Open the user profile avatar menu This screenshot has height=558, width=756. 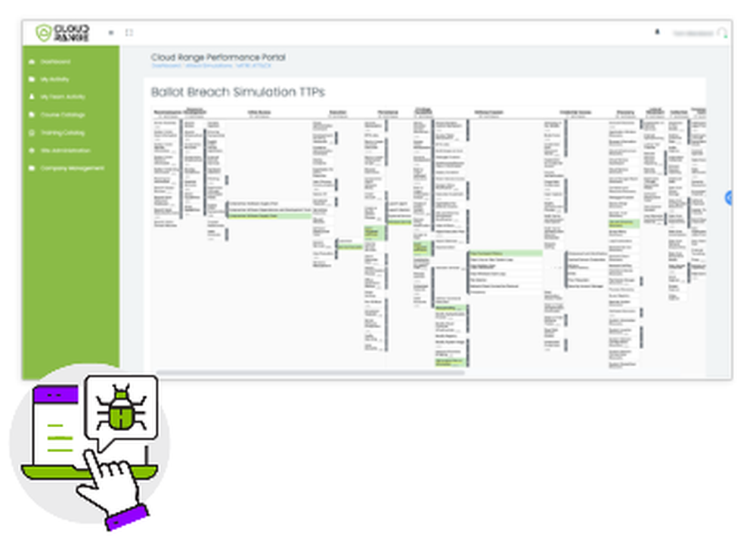pos(722,33)
